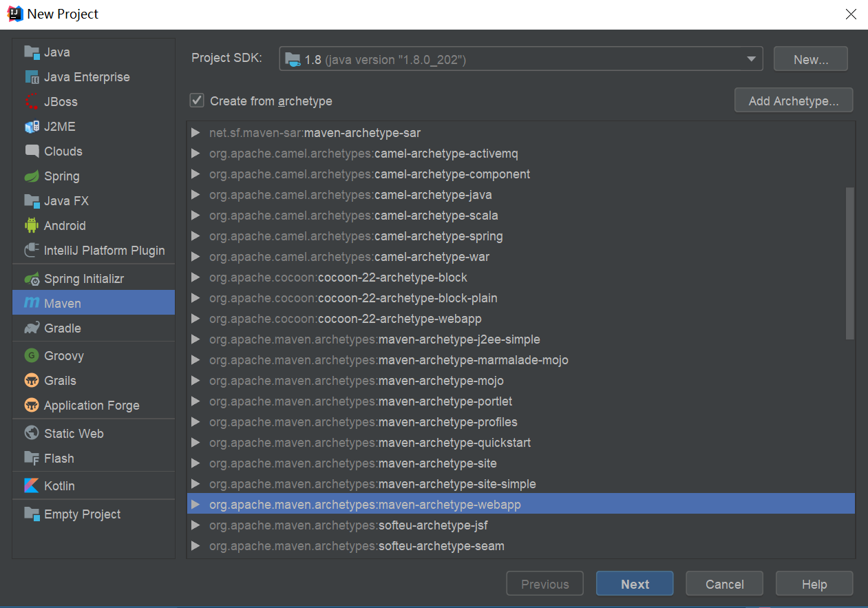Select the Spring Initializr label
This screenshot has width=868, height=608.
click(x=84, y=279)
